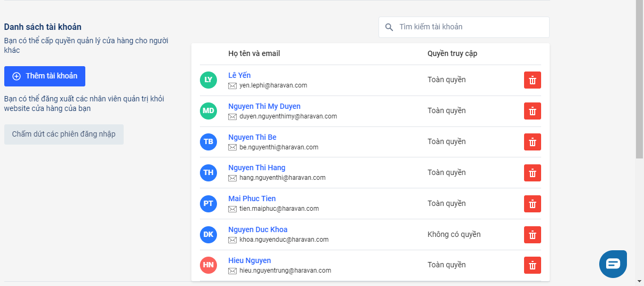
Task: Select the Nguyen Duc Khoa name link
Action: pos(258,229)
